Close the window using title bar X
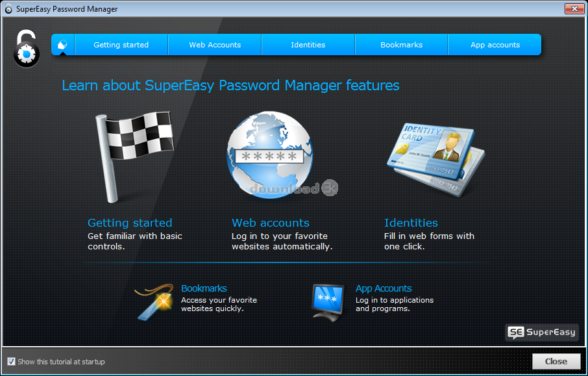This screenshot has width=588, height=376. [572, 9]
